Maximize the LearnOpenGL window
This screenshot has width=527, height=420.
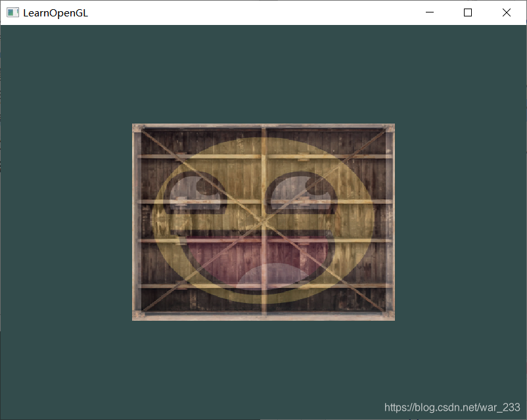pos(468,12)
